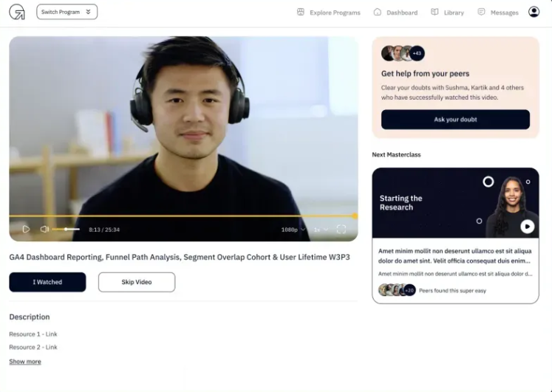Click Amet minim mollit bold card title

coord(455,256)
